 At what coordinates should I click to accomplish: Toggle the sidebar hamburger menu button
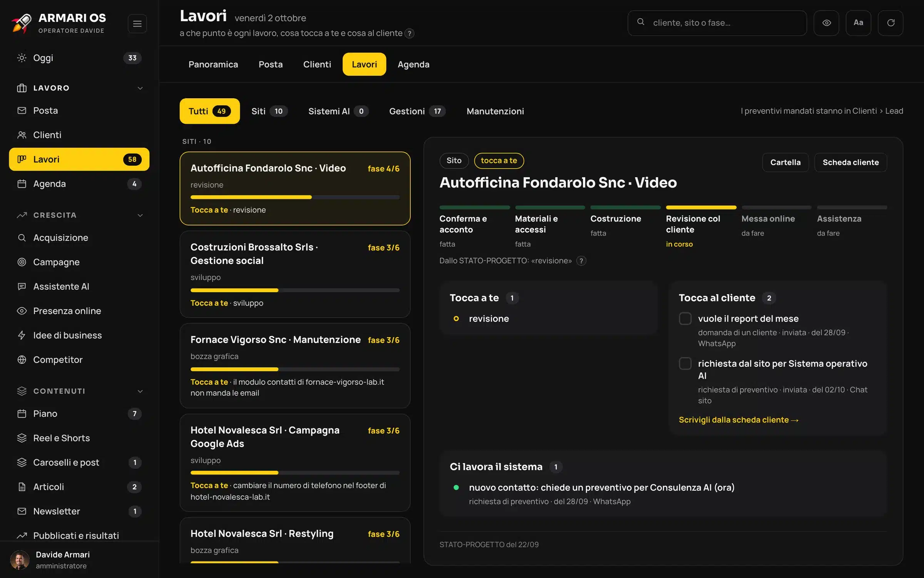pyautogui.click(x=137, y=24)
